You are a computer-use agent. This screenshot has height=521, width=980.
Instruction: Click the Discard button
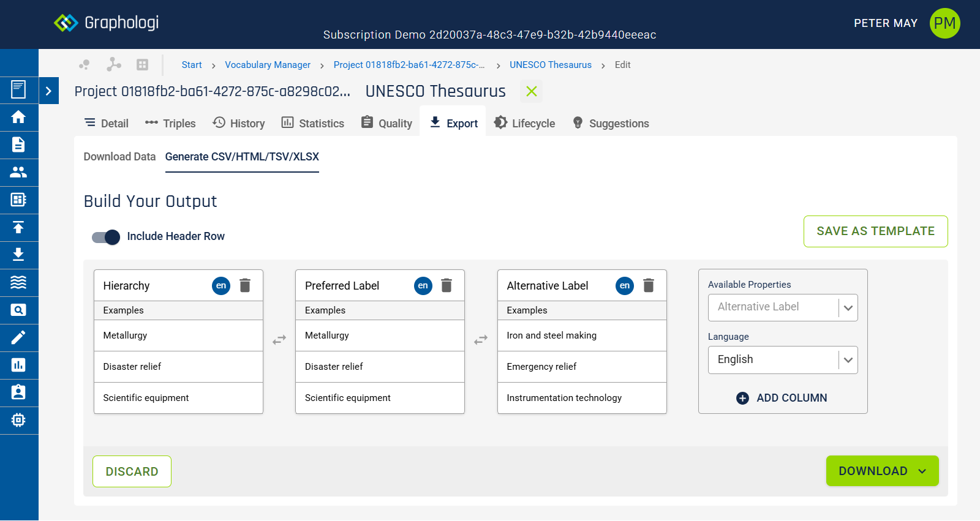(132, 471)
